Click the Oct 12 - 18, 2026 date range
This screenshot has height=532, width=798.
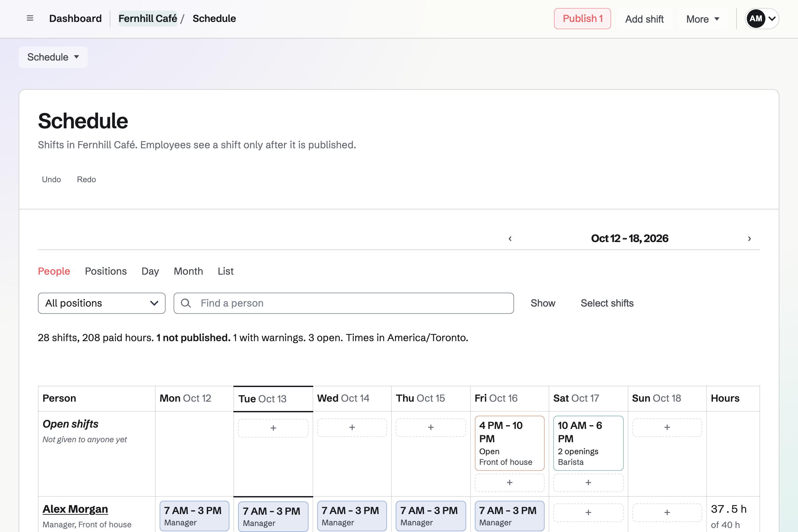[630, 238]
